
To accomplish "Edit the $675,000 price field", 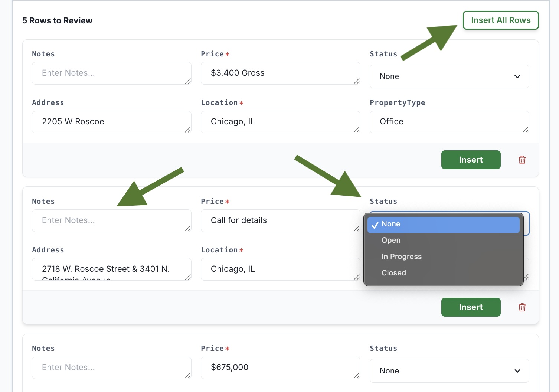I will click(280, 367).
